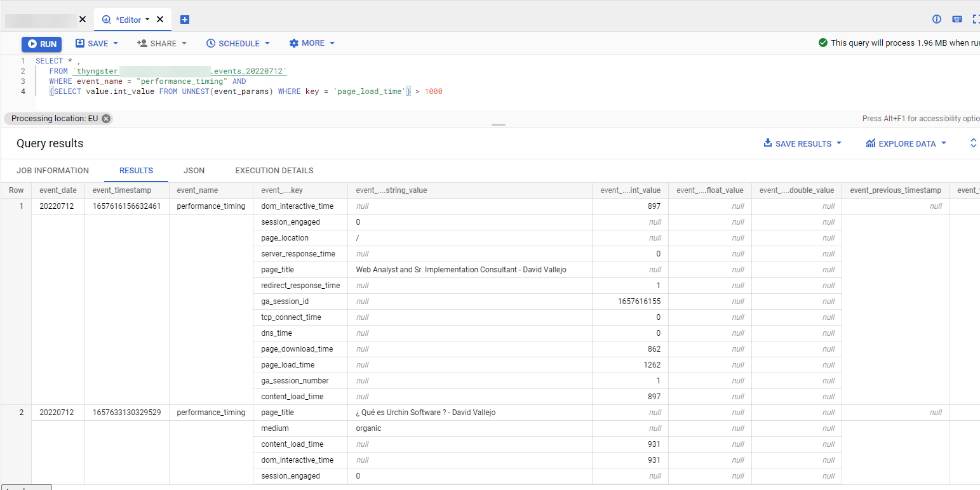Open the Save dropdown menu
Screen dimensions: 980x490
[x=97, y=43]
